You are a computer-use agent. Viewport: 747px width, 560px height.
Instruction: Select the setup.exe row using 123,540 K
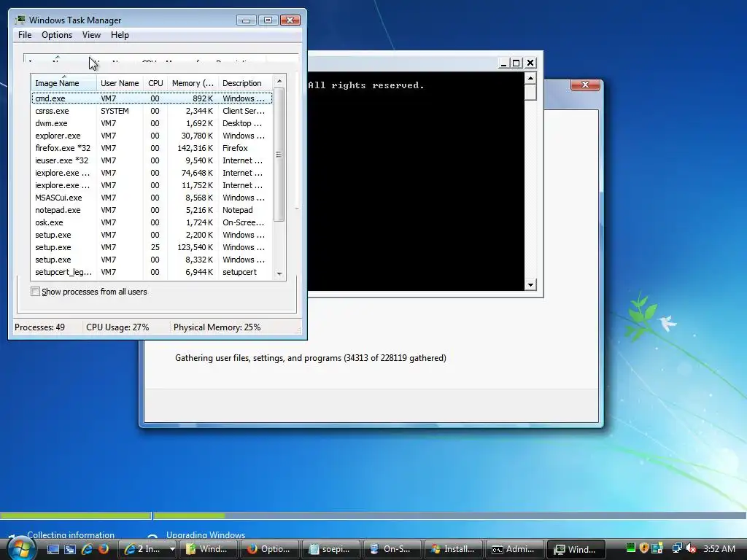(152, 246)
